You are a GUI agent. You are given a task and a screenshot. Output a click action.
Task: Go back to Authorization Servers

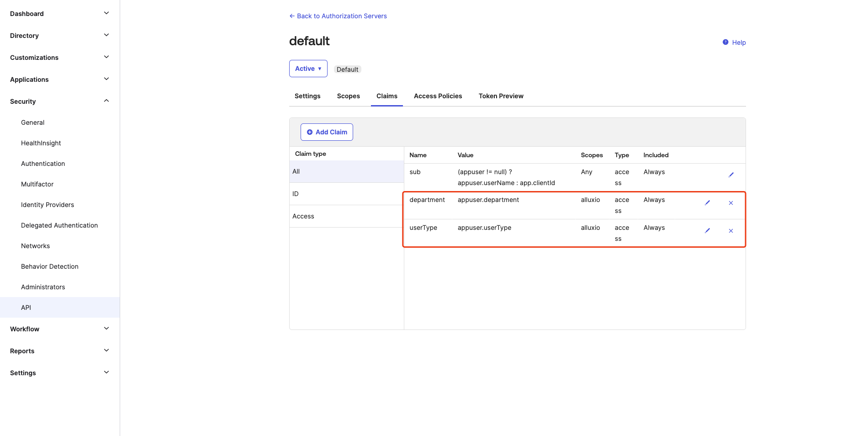(x=338, y=16)
